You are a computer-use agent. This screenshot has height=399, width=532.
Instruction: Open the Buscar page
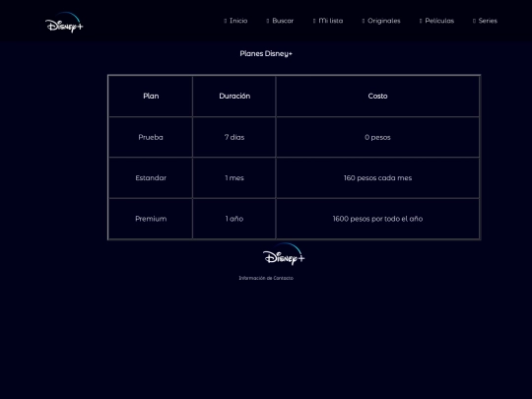pyautogui.click(x=283, y=21)
